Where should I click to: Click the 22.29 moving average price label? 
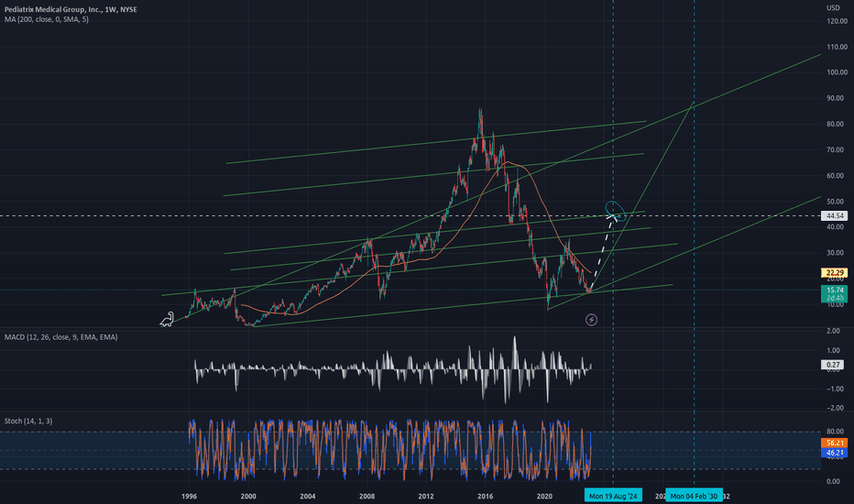coord(835,272)
